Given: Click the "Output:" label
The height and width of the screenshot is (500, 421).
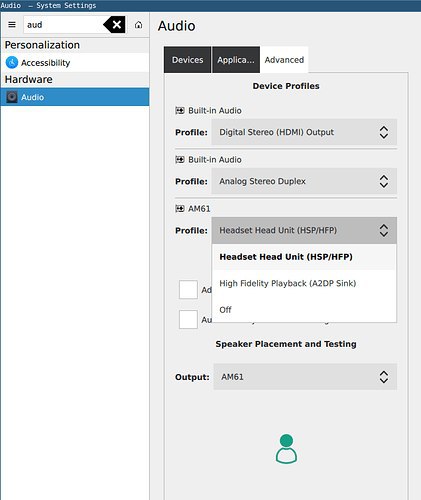Looking at the screenshot, I should coord(192,377).
